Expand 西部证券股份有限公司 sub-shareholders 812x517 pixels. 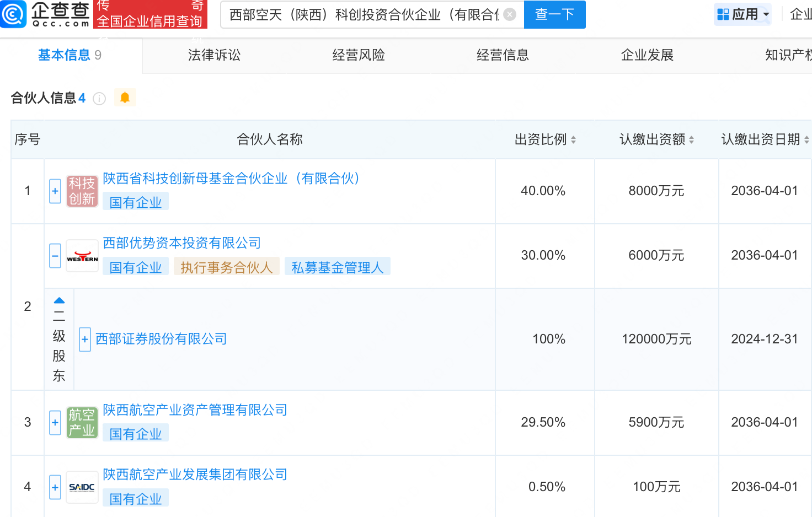point(85,340)
